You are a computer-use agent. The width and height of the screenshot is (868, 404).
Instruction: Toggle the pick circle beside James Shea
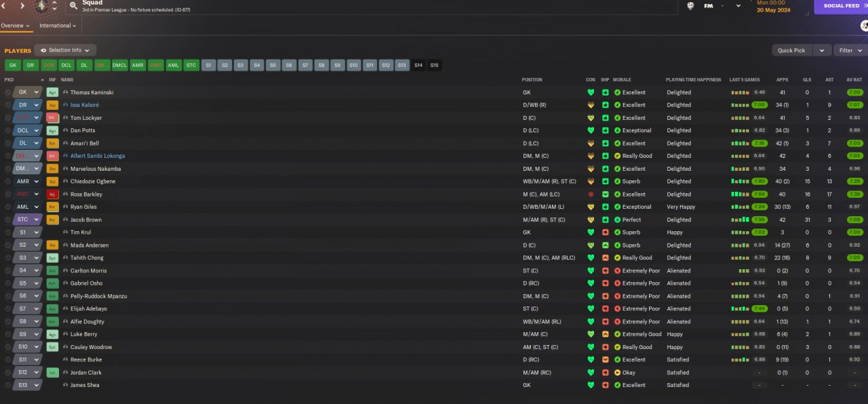pyautogui.click(x=8, y=385)
